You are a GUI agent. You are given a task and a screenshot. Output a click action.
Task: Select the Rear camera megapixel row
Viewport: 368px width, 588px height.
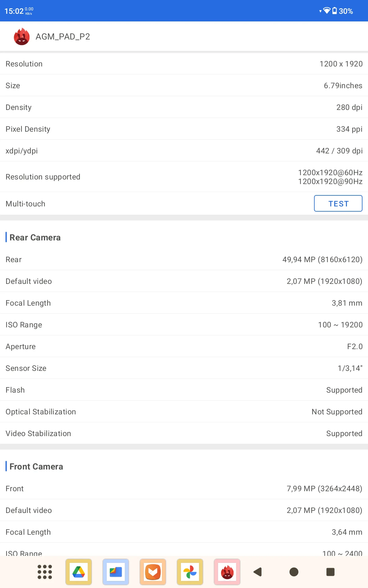184,259
